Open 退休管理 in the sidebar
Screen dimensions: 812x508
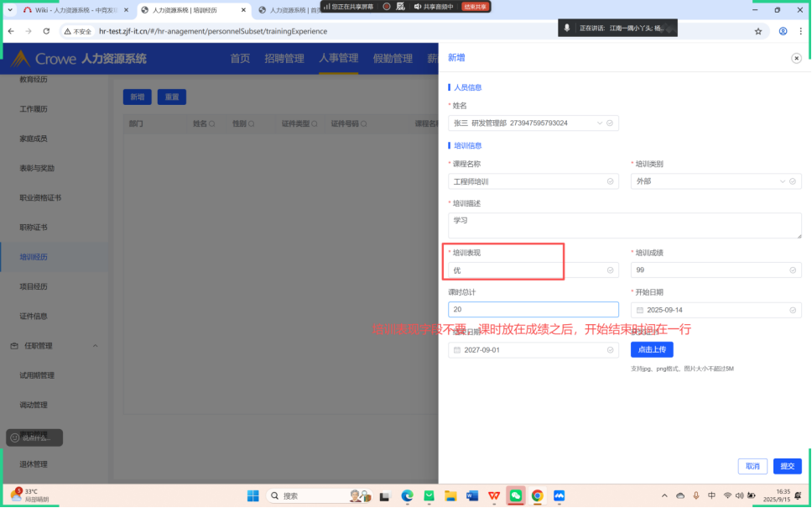pyautogui.click(x=34, y=464)
